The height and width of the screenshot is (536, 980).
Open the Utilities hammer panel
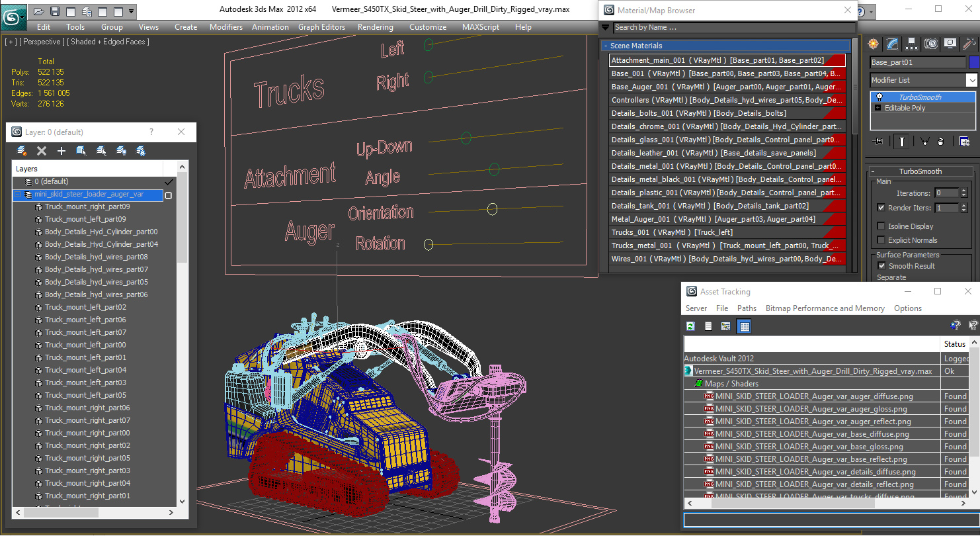969,44
